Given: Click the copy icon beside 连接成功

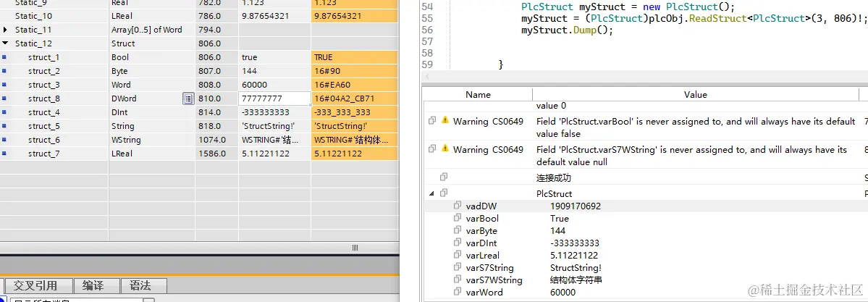Looking at the screenshot, I should [x=444, y=177].
